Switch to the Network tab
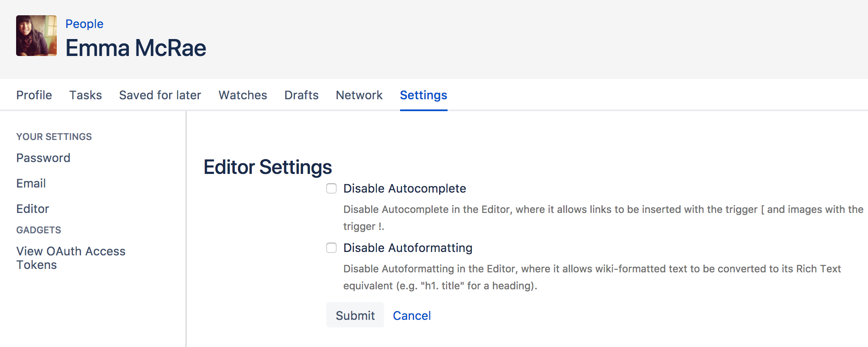 pos(359,95)
